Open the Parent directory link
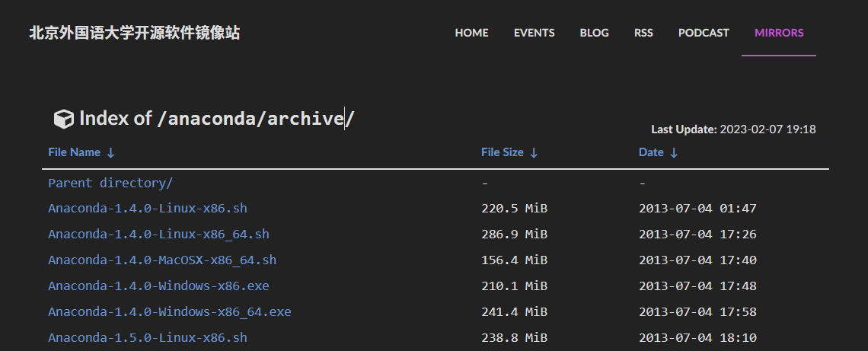This screenshot has width=868, height=351. tap(110, 183)
